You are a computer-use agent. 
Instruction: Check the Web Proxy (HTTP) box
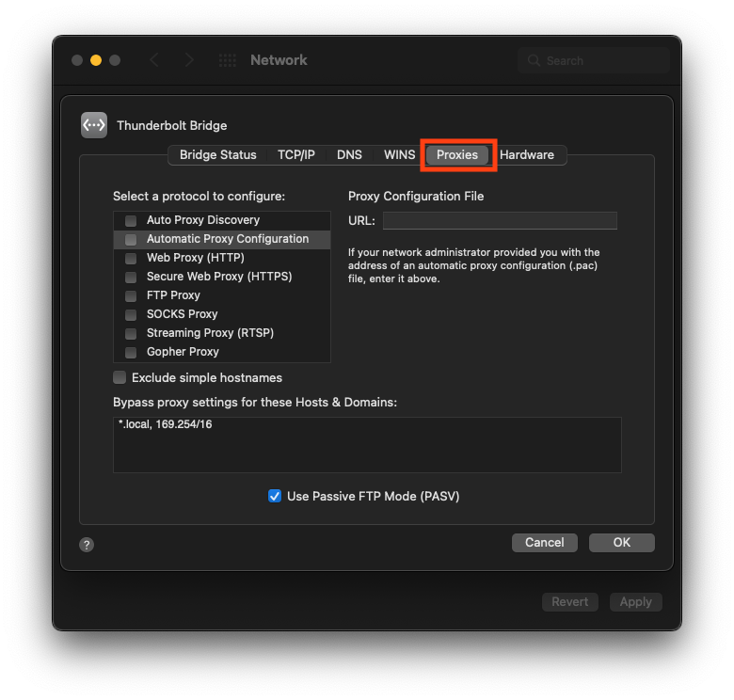click(x=131, y=258)
